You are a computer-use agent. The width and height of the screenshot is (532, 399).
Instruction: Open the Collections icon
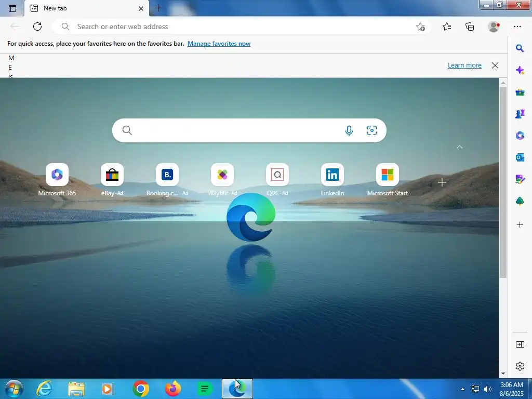(x=470, y=26)
